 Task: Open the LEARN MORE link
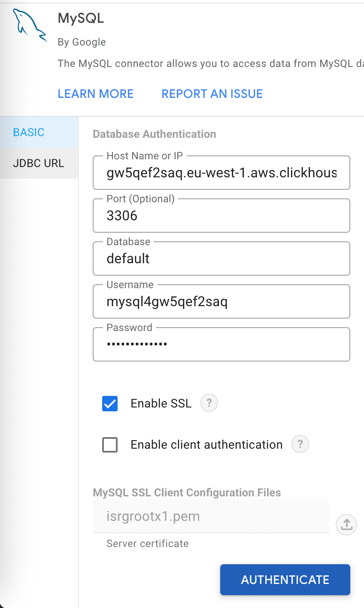(96, 94)
